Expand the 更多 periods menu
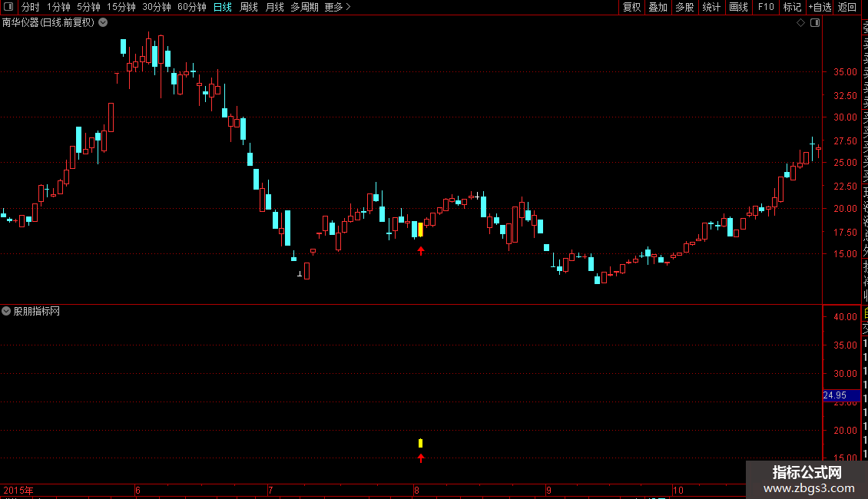The width and height of the screenshot is (868, 499). [x=337, y=7]
